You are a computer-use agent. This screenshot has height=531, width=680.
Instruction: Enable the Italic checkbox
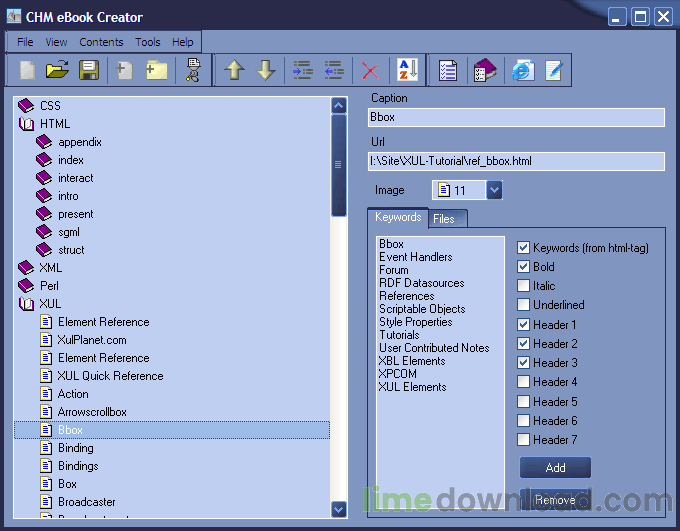[x=523, y=285]
